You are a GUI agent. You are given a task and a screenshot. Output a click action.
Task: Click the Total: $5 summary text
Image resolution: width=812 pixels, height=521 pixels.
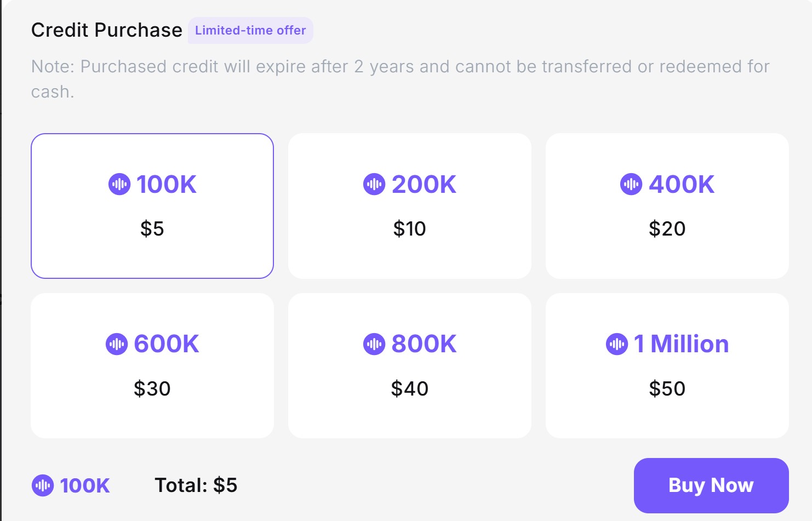pyautogui.click(x=196, y=485)
